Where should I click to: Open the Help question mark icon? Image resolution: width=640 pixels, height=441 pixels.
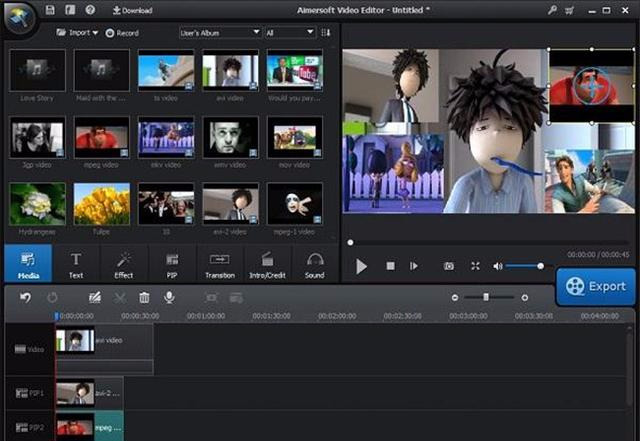(x=90, y=10)
